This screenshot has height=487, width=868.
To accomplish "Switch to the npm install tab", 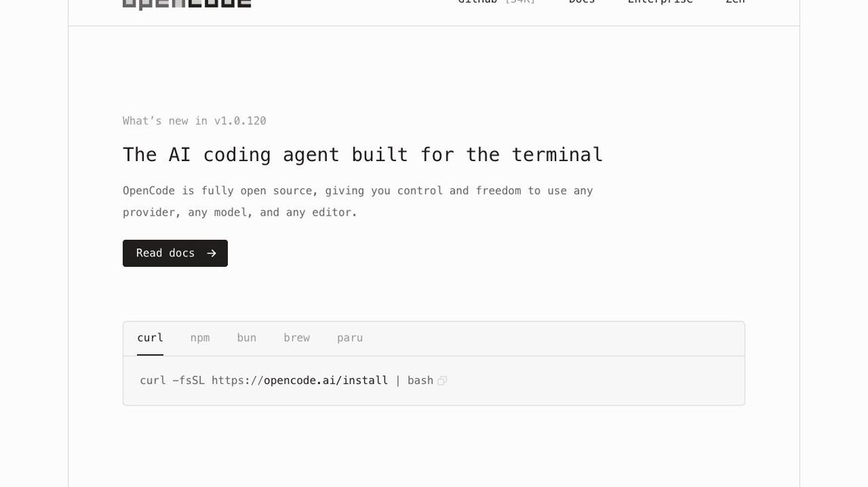I will pos(200,338).
